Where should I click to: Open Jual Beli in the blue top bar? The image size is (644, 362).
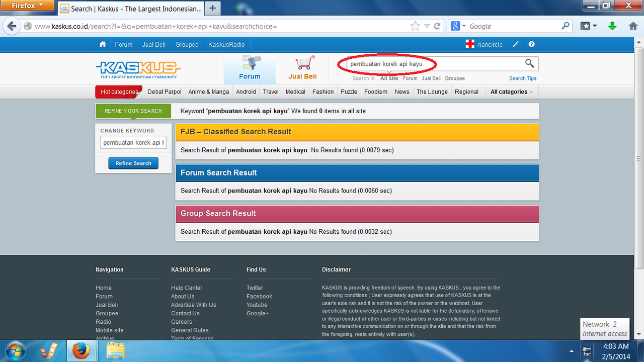[x=154, y=44]
